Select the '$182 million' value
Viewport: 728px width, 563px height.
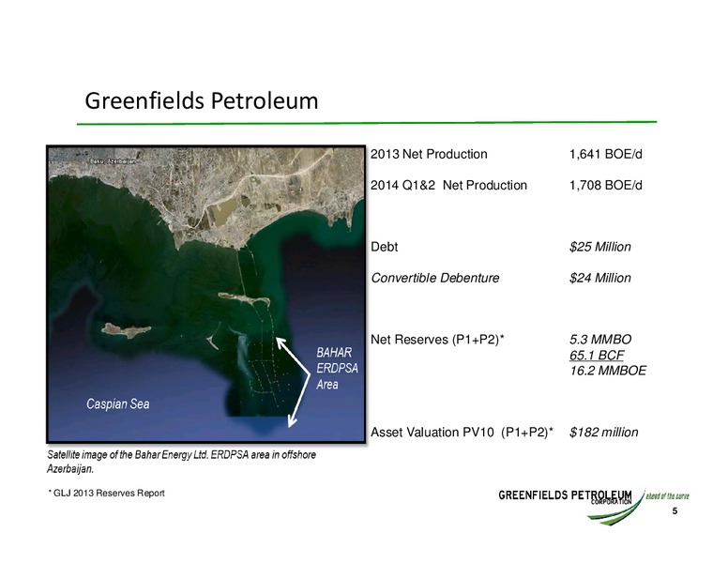point(603,433)
